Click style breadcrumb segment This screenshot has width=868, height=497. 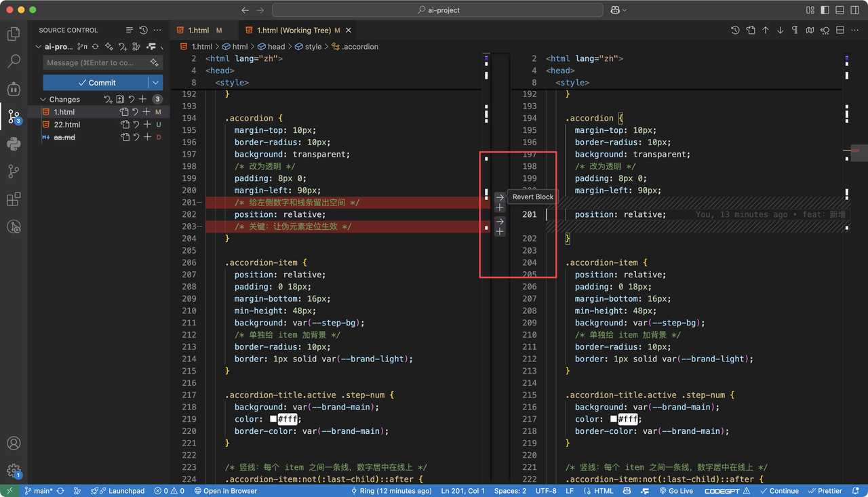tap(308, 47)
